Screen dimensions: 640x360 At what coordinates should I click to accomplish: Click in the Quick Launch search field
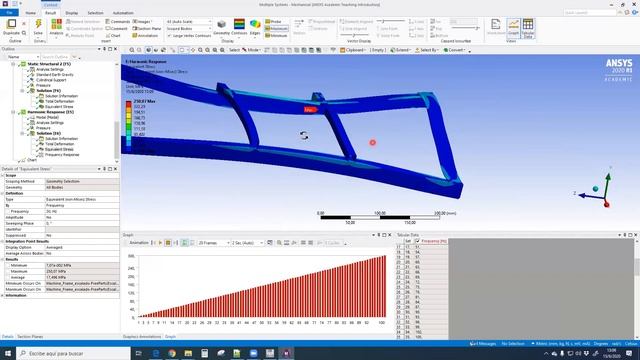pyautogui.click(x=590, y=13)
